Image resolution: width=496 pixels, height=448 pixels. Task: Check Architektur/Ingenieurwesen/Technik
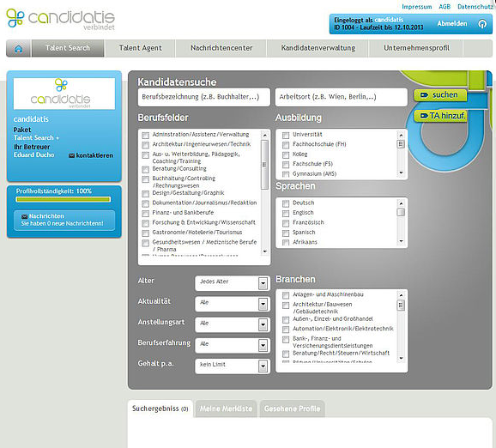(146, 145)
